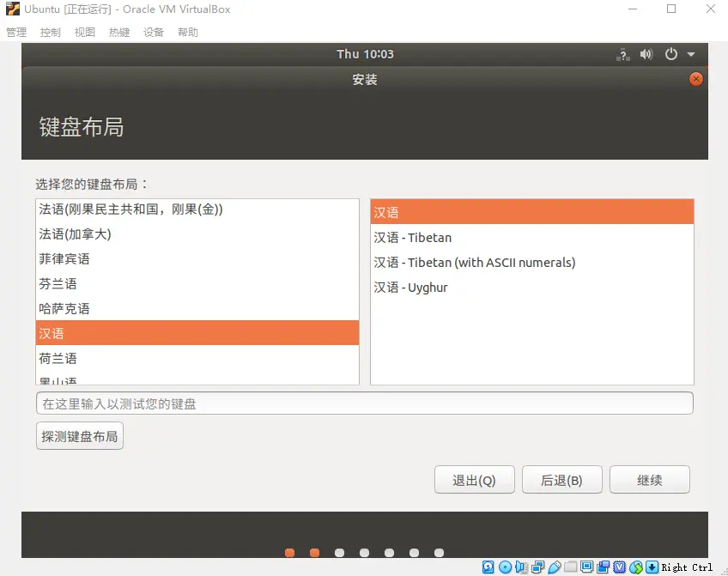Image resolution: width=728 pixels, height=576 pixels.
Task: Click the VirtualBox app icon in title bar
Action: (13, 9)
